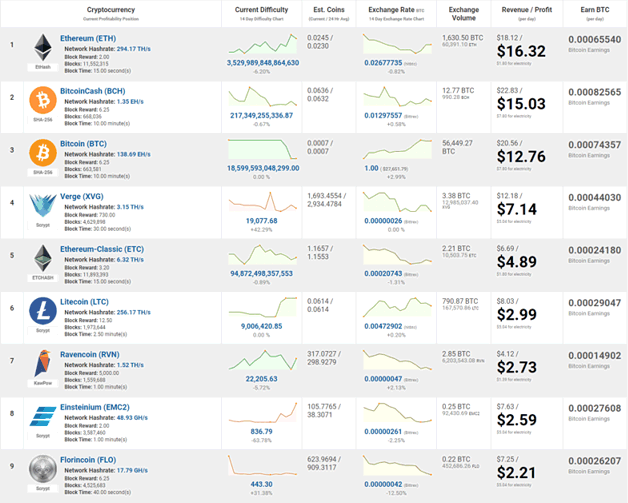The width and height of the screenshot is (628, 503).
Task: Sort by Current Difficulty column header
Action: click(260, 8)
